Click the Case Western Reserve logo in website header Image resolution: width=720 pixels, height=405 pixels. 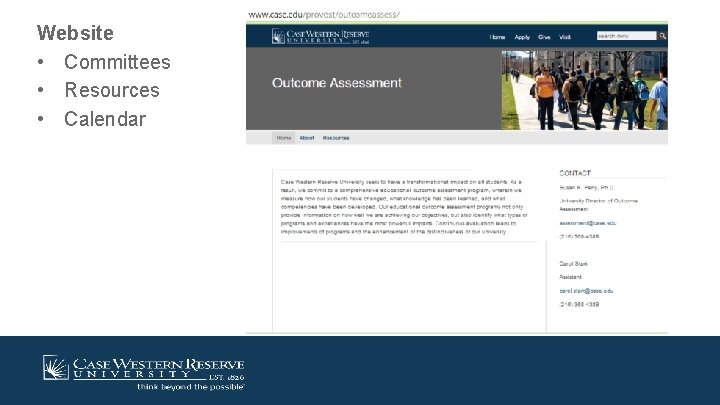tap(321, 36)
